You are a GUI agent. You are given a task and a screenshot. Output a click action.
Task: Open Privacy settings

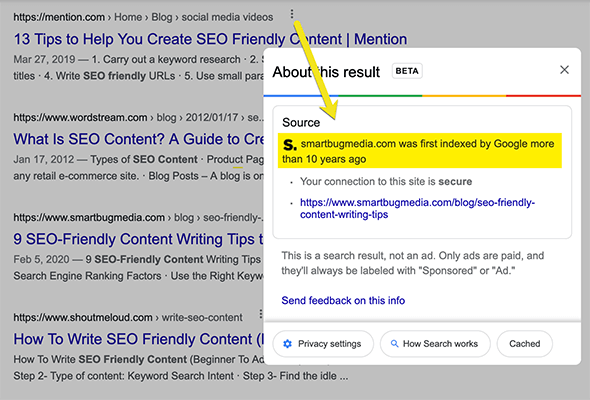click(x=323, y=344)
